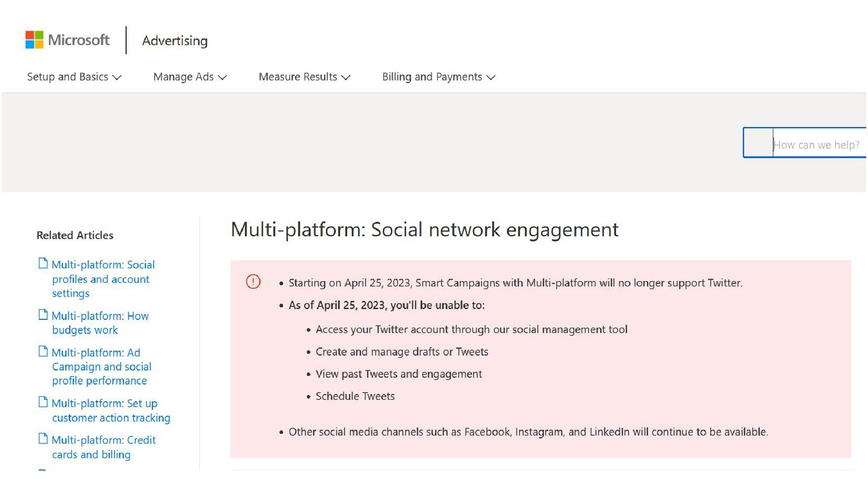Viewport: 868px width, 488px height.
Task: Click document icon beside 'Social profiles and account settings'
Action: [43, 263]
